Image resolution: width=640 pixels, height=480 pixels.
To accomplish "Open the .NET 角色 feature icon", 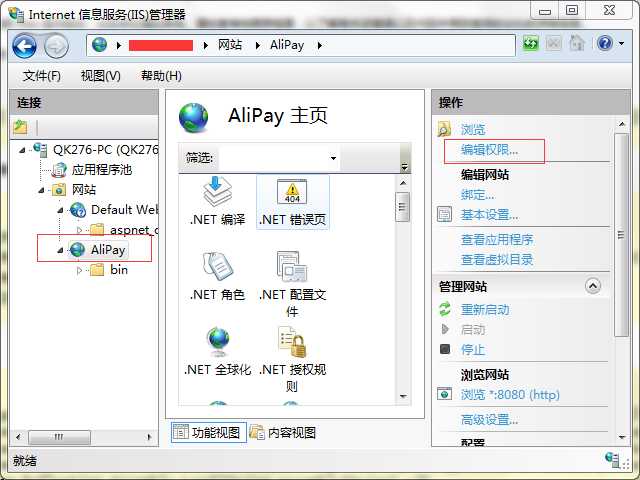I will click(217, 266).
